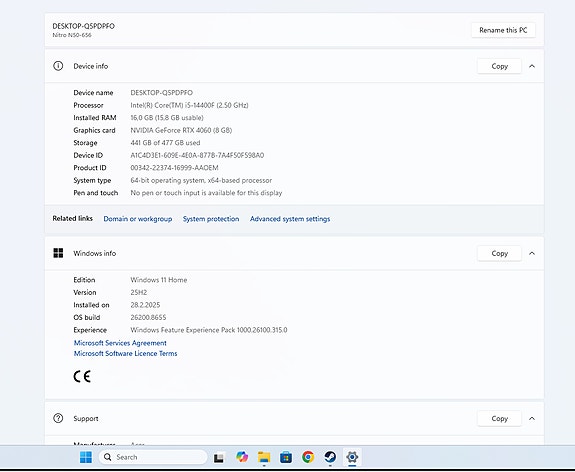This screenshot has height=472, width=575.
Task: Collapse the Device info section chevron
Action: click(532, 66)
